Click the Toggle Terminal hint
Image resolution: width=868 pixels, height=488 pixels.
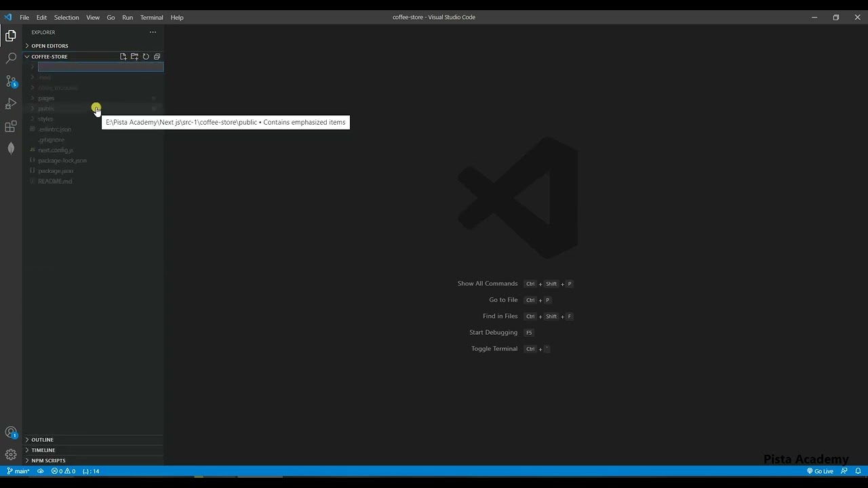(x=494, y=349)
